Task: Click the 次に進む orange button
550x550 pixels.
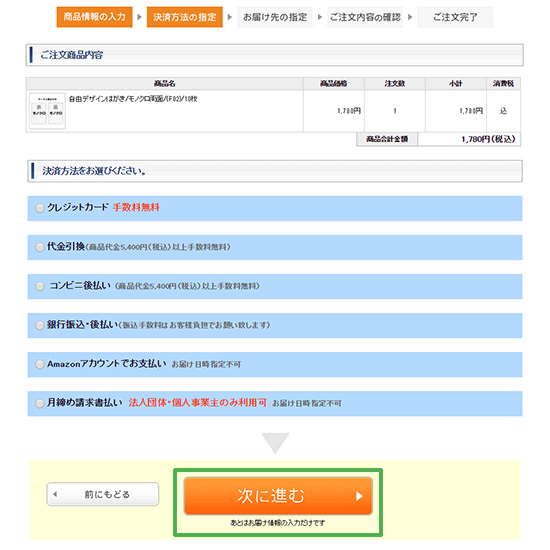Action: pos(278,496)
